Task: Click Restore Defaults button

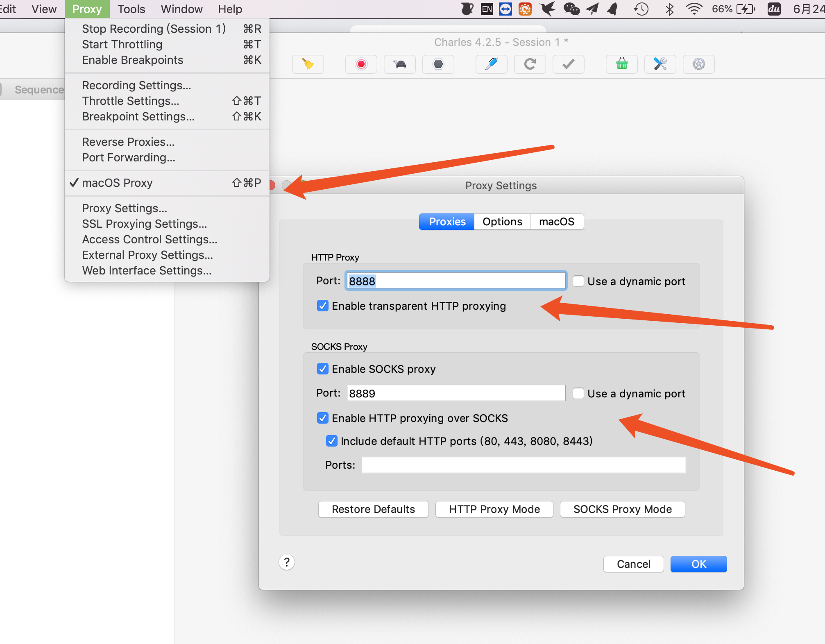Action: click(373, 509)
